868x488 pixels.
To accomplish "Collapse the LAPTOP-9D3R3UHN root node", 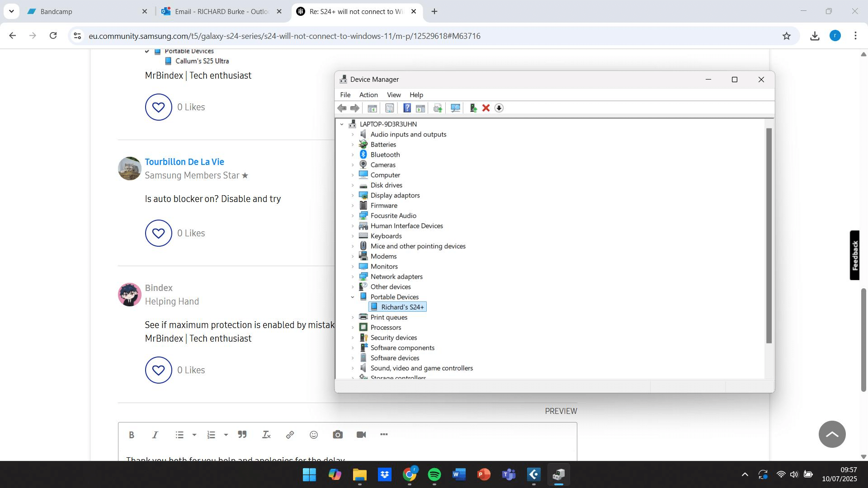I will 342,124.
